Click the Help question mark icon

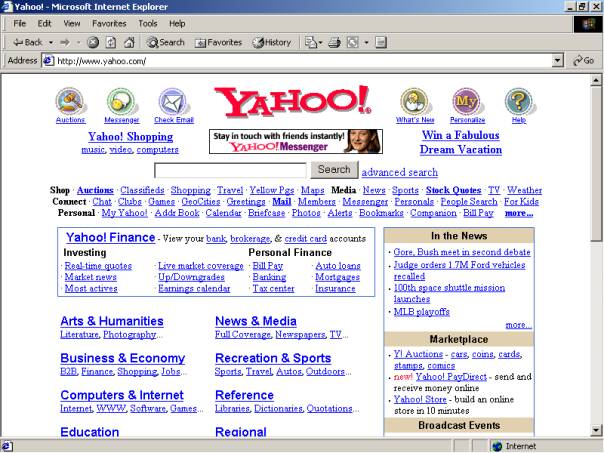518,101
